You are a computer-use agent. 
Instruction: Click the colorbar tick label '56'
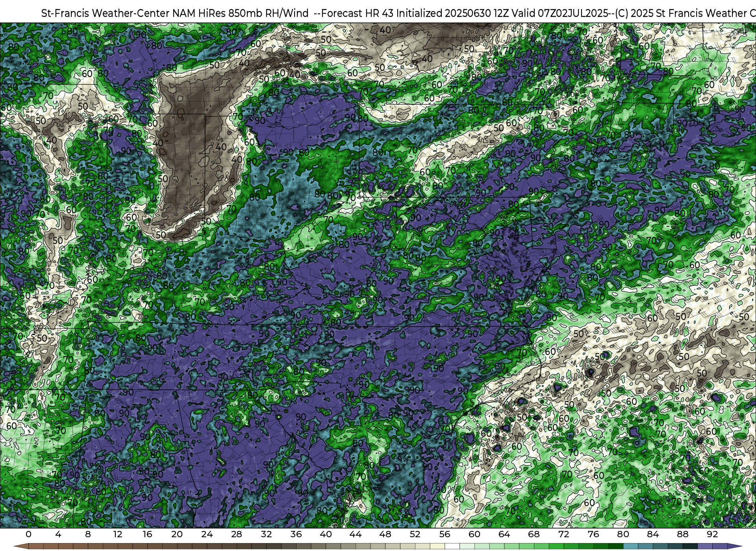click(x=445, y=534)
